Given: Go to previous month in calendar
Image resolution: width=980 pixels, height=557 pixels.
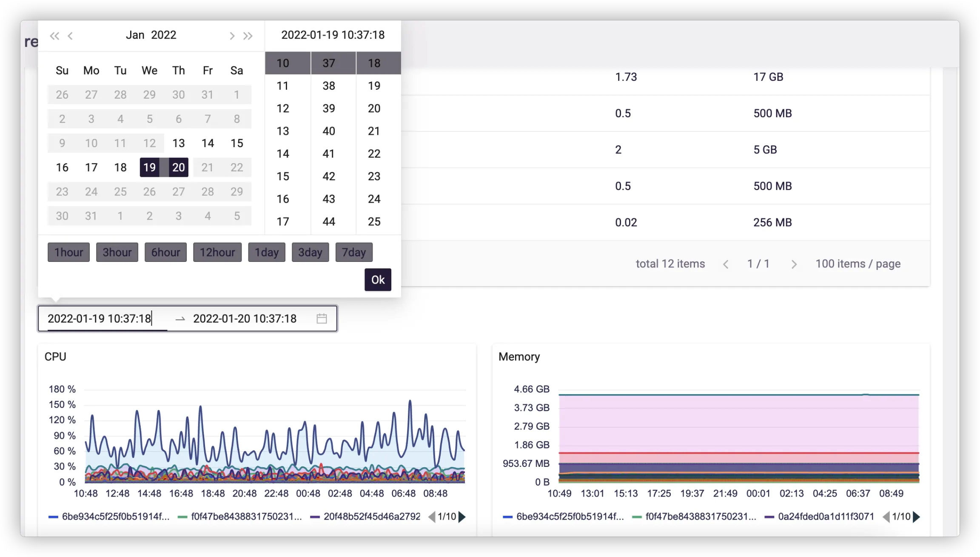Looking at the screenshot, I should point(71,36).
